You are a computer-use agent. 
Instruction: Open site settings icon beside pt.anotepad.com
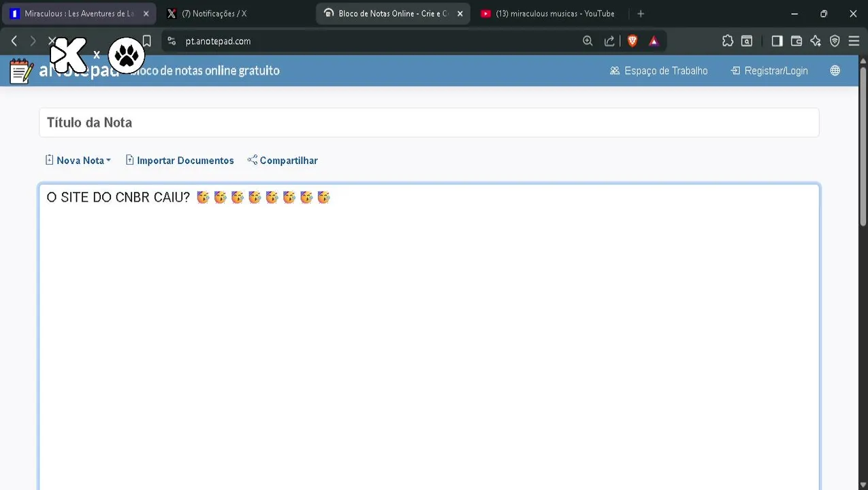[172, 42]
